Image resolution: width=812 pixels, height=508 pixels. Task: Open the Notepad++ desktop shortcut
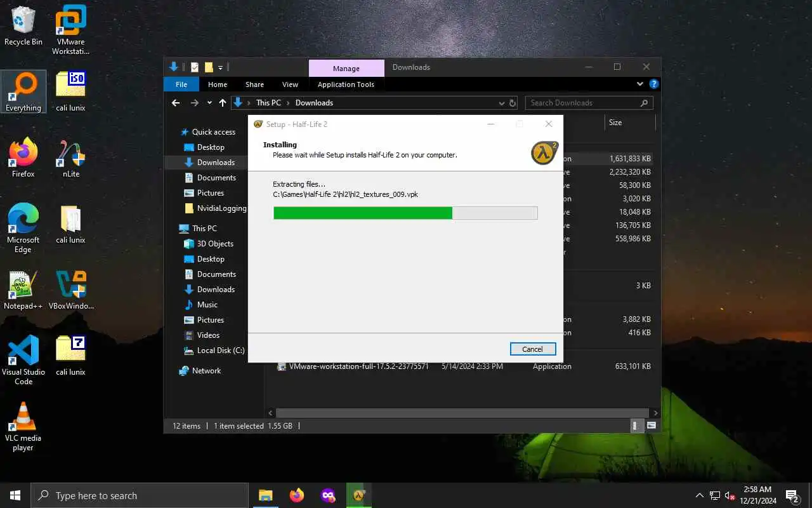point(23,290)
